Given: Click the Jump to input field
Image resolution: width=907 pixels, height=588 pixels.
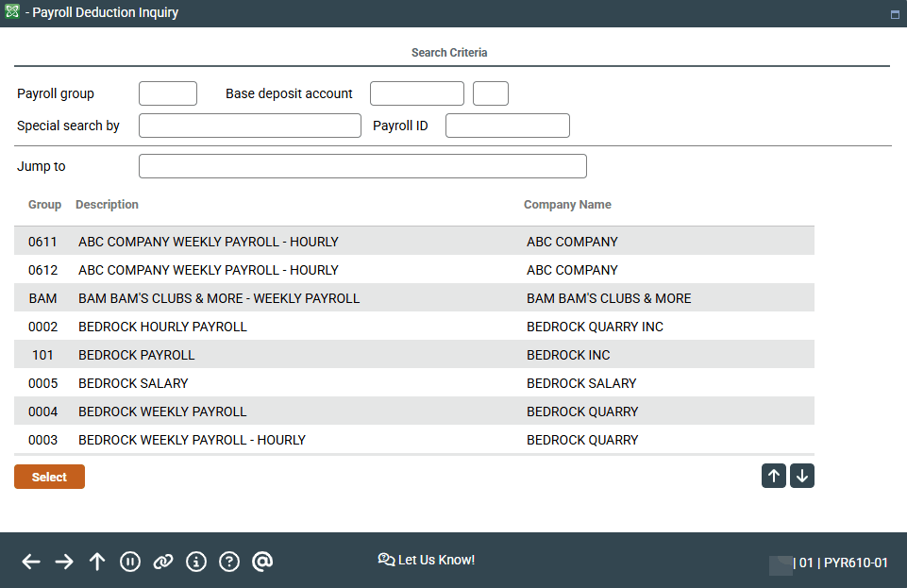Looking at the screenshot, I should pyautogui.click(x=362, y=166).
